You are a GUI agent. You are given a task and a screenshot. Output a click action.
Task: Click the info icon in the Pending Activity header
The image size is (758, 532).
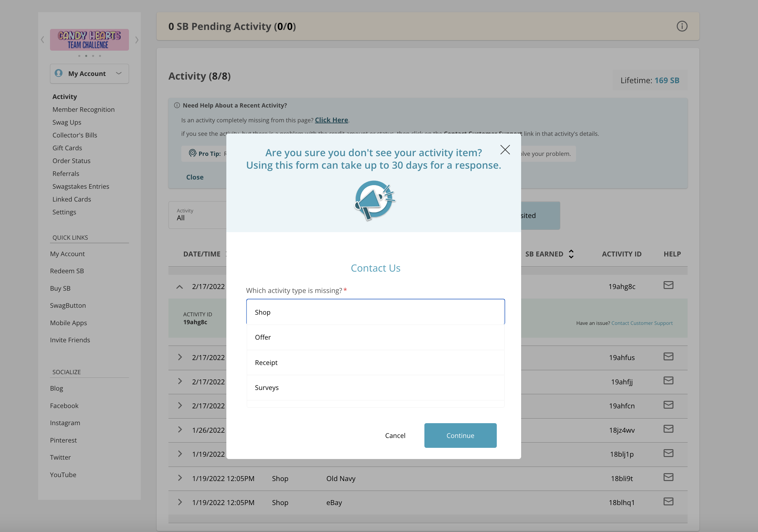pyautogui.click(x=682, y=26)
